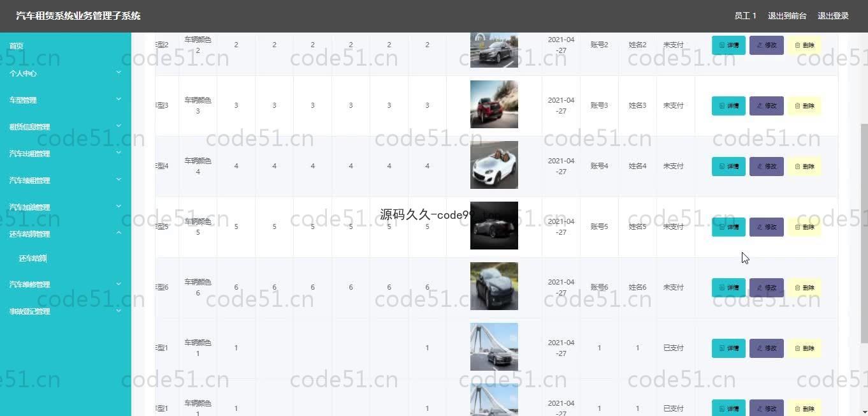
Task: Click the 员工 1 user label
Action: [x=745, y=16]
